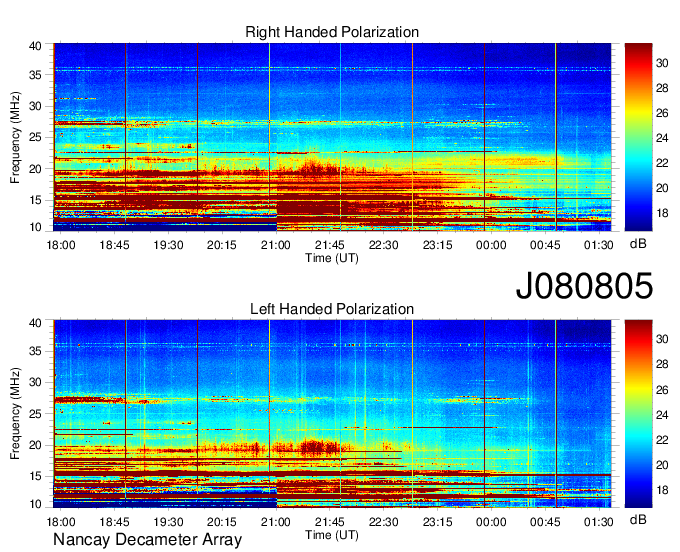Click the 30 dB label on Right Handed color bar
The height and width of the screenshot is (552, 680).
point(662,63)
